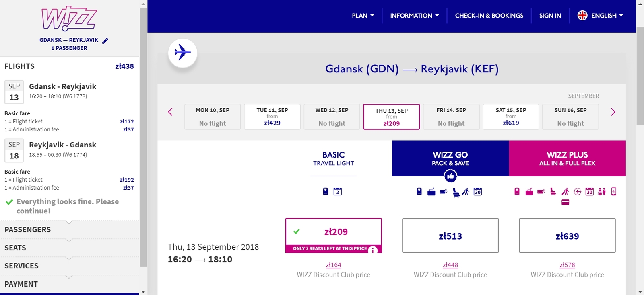Click the round airplane icon
The image size is (644, 295).
point(183,53)
